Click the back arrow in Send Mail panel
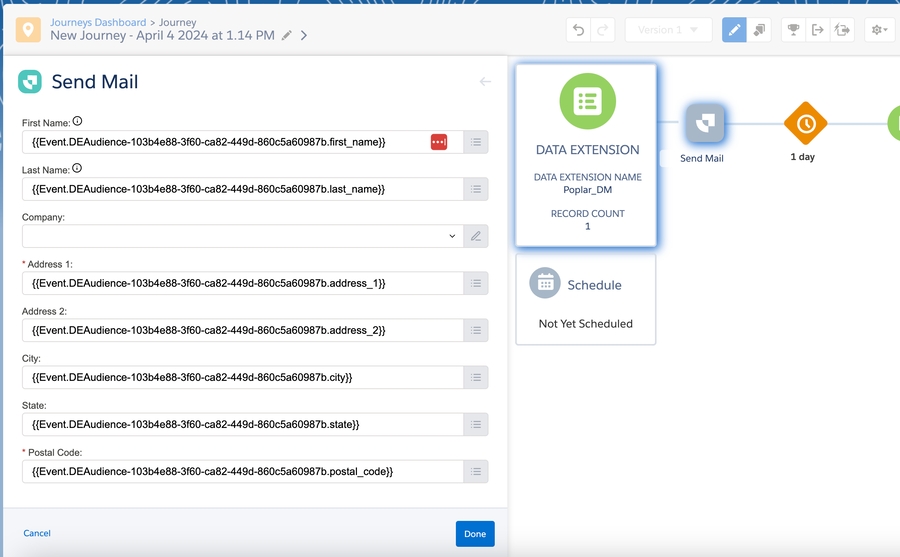This screenshot has width=900, height=557. coord(485,82)
